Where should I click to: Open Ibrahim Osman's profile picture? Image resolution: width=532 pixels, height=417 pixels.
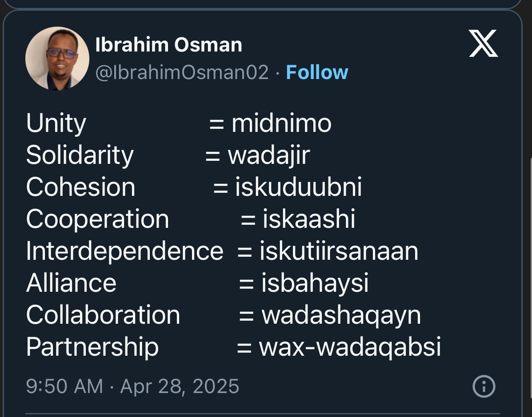point(57,58)
